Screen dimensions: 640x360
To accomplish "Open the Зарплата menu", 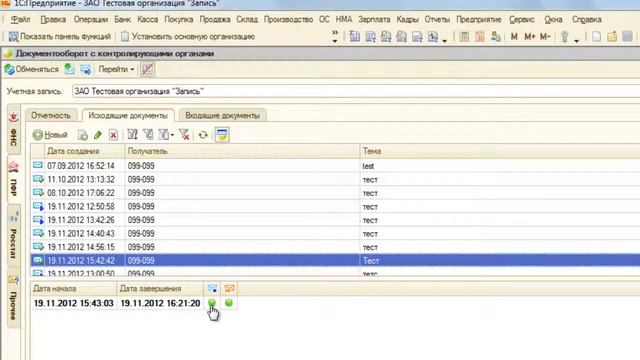I will pyautogui.click(x=374, y=20).
